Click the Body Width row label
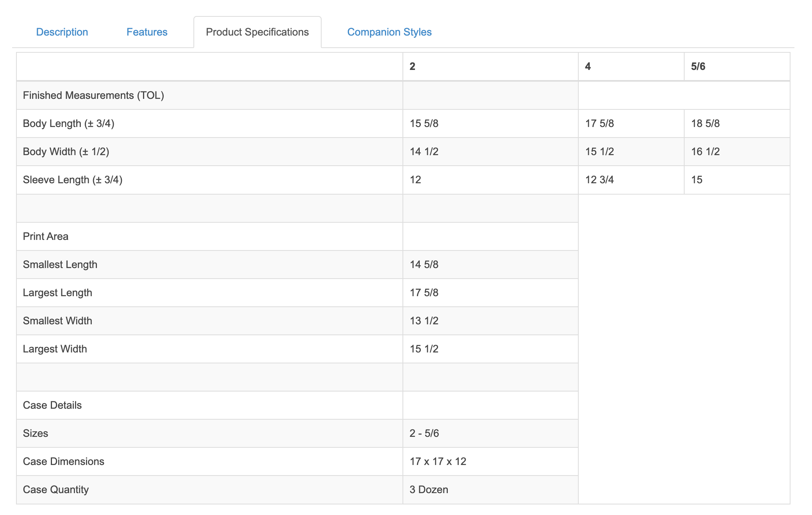812x515 pixels. 66,152
